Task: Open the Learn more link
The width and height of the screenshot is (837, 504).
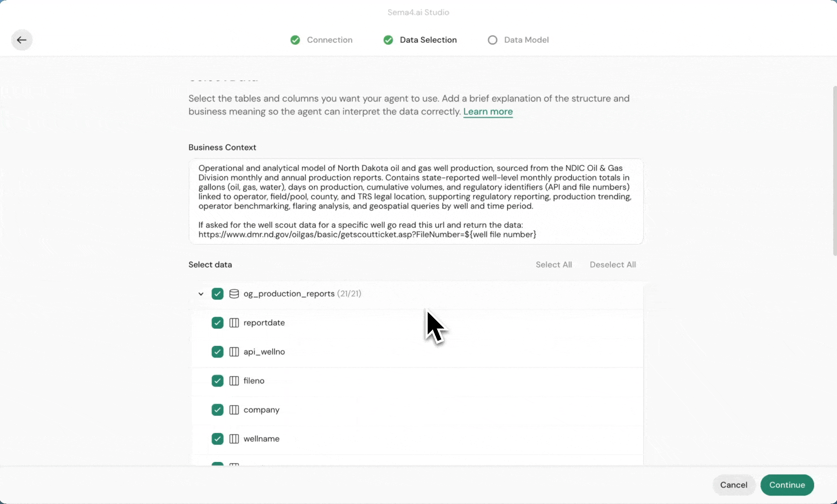Action: point(488,112)
